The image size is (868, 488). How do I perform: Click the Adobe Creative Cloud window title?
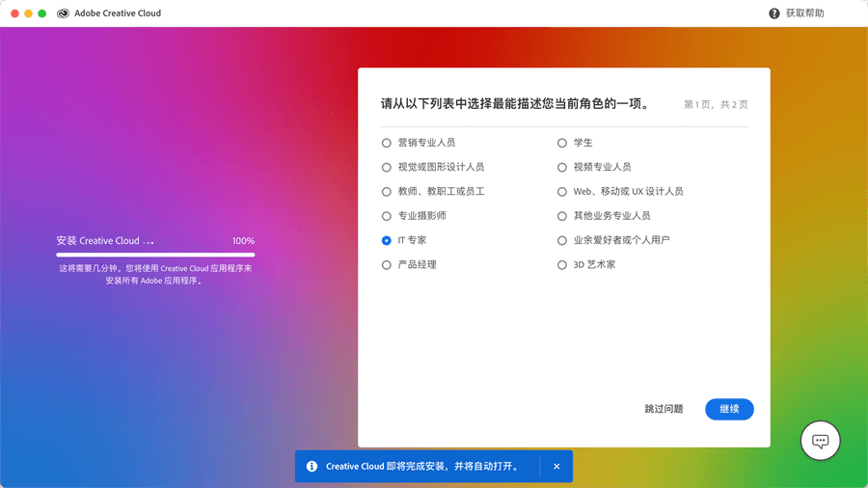pyautogui.click(x=118, y=14)
